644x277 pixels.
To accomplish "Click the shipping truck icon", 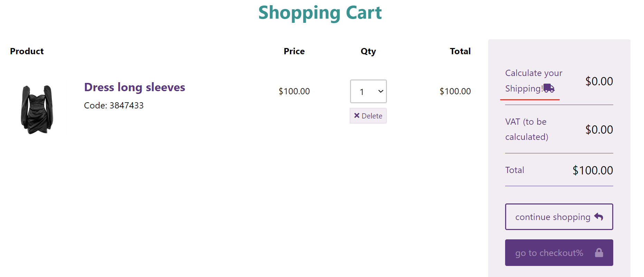I will tap(549, 88).
